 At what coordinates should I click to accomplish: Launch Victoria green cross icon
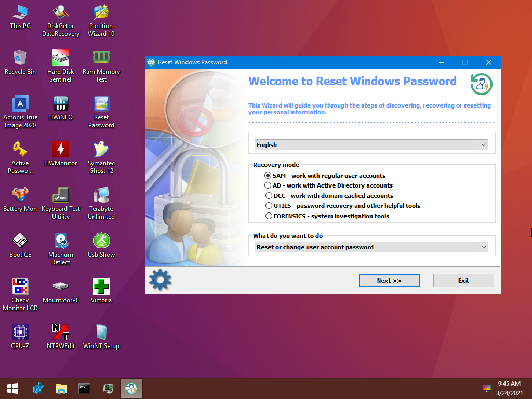[x=101, y=291]
